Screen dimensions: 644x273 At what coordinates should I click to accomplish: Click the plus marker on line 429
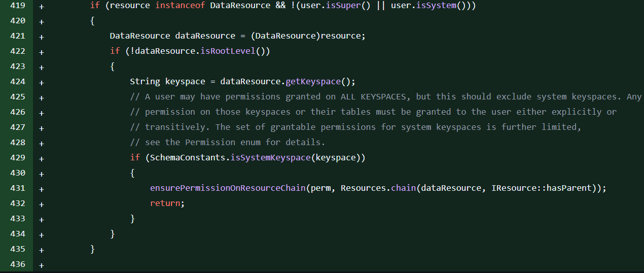41,158
